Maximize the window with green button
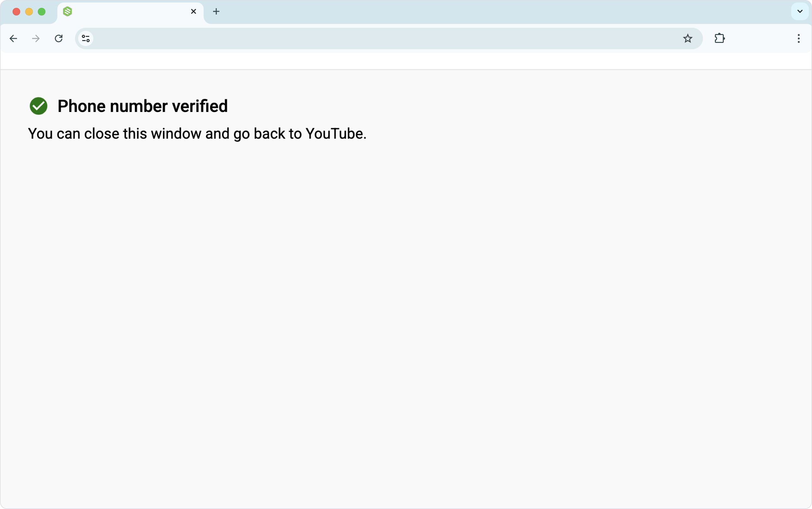Screen dimensions: 812x509 42,12
